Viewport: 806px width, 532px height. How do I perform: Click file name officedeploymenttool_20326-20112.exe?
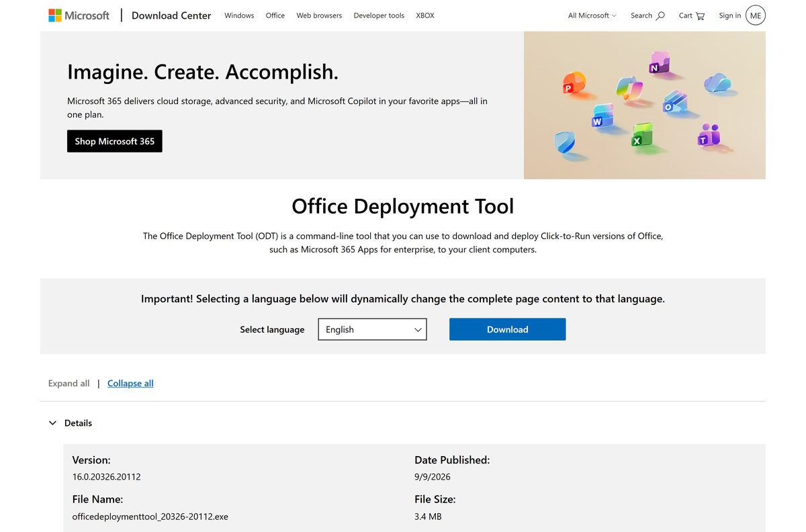pos(150,517)
